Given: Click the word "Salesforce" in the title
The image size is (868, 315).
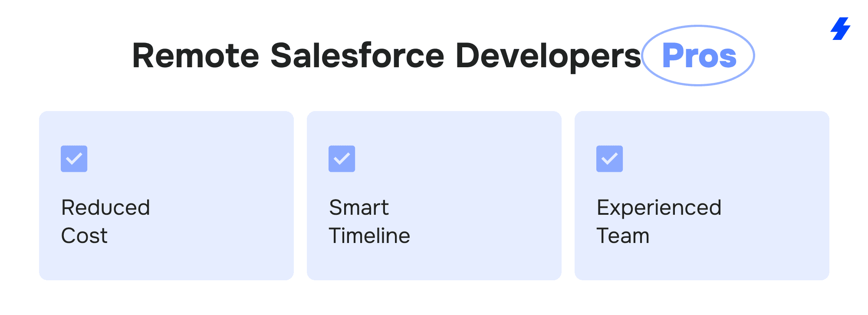Looking at the screenshot, I should coord(357,56).
